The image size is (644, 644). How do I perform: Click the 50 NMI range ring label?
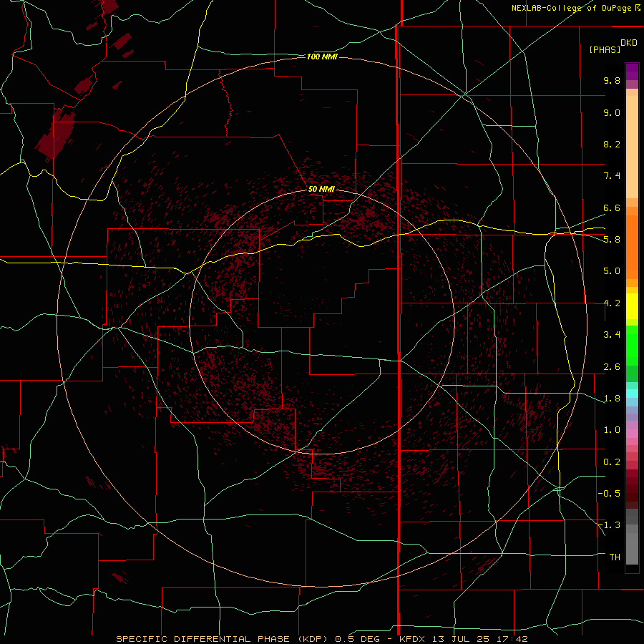coord(321,189)
